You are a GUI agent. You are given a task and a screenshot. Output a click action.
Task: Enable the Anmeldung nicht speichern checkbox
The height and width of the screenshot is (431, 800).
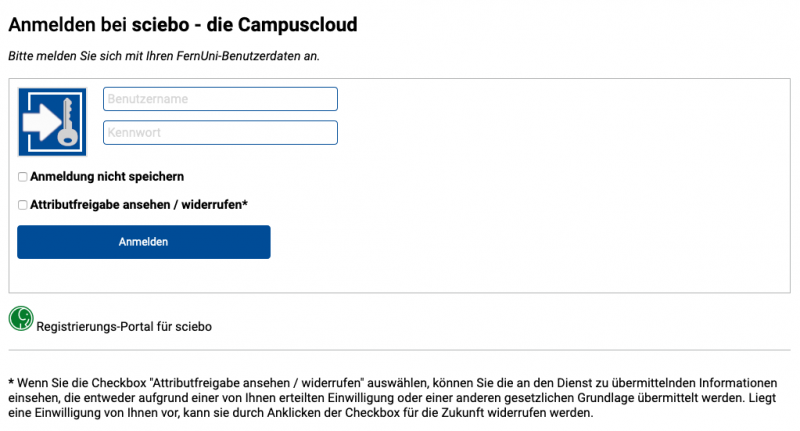point(22,177)
